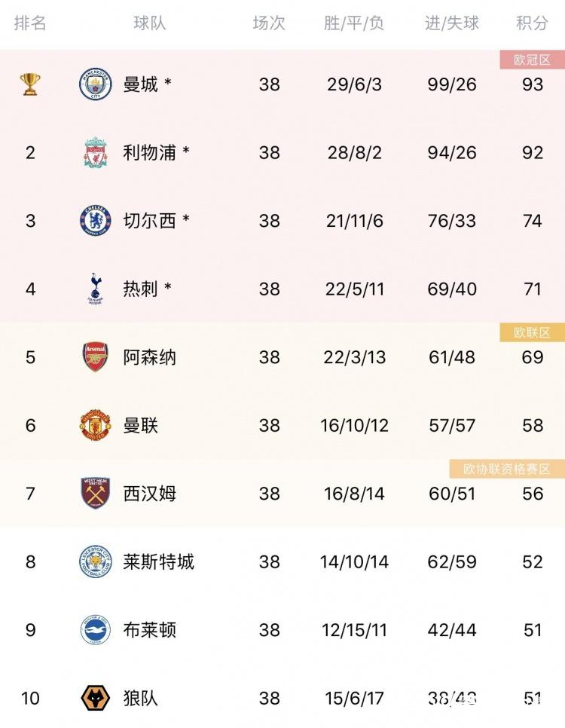This screenshot has width=565, height=728.
Task: Click the Chelsea club crest
Action: point(95,221)
